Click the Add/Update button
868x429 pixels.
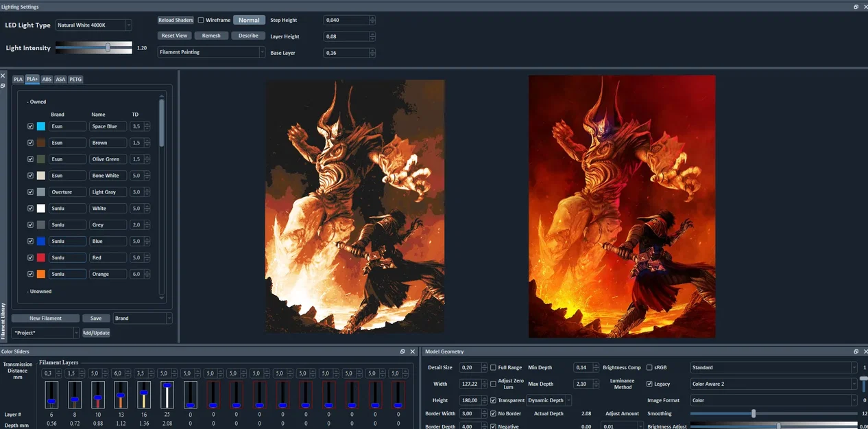tap(96, 333)
